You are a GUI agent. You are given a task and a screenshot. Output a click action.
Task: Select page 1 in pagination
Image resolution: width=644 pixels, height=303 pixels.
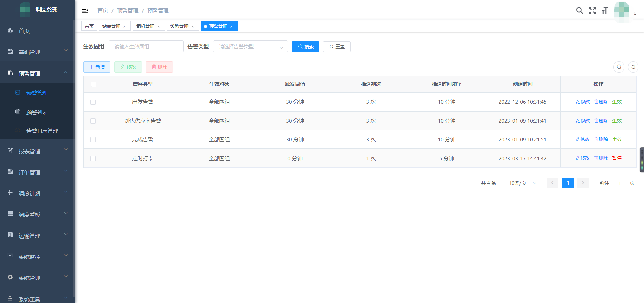tap(568, 183)
